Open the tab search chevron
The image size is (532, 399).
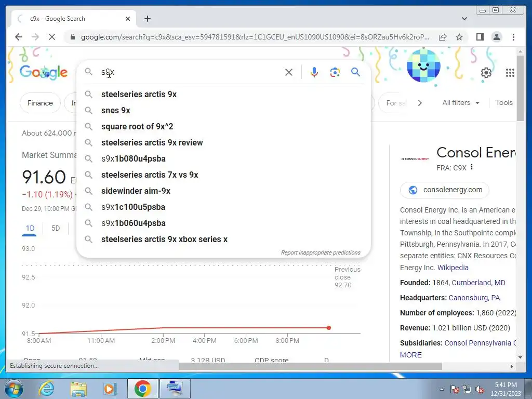click(464, 19)
